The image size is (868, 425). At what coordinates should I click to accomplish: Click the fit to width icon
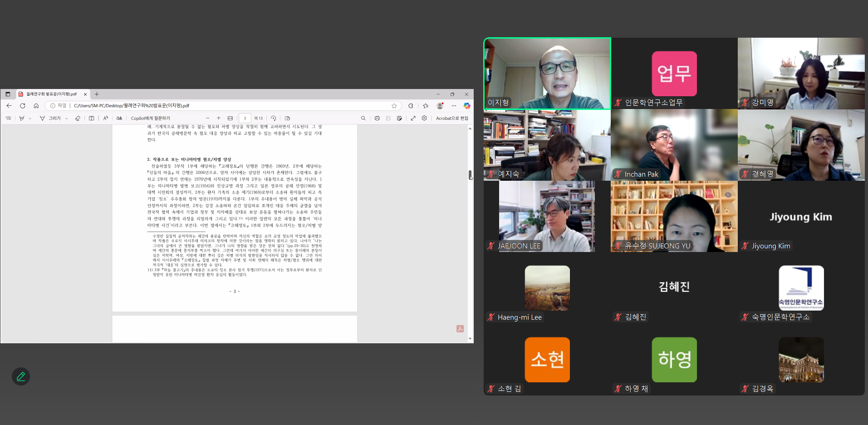230,118
